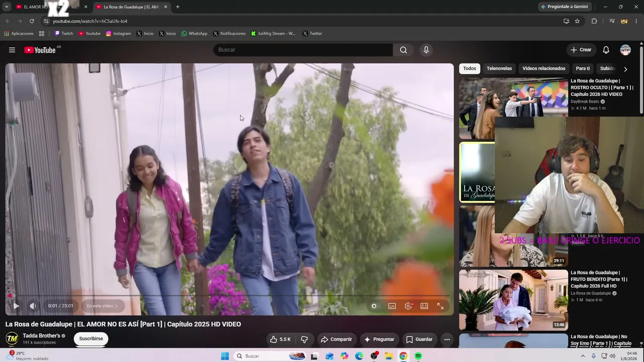View site information for youtube.com

(46, 21)
